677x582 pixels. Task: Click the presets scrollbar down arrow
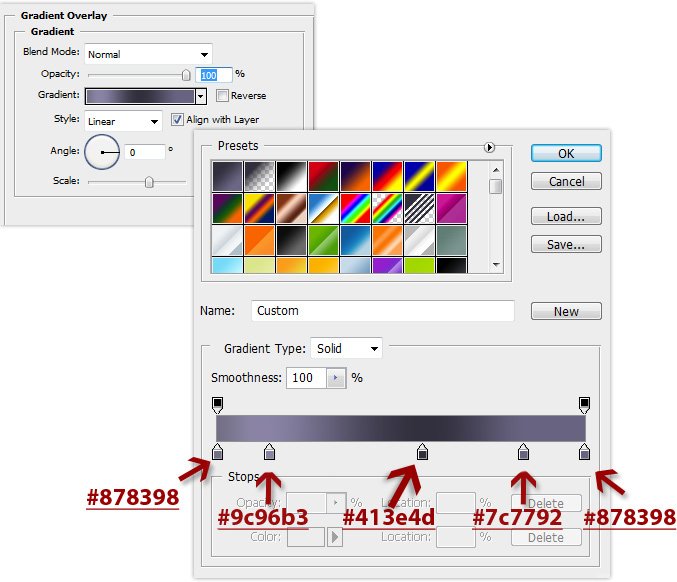click(x=496, y=264)
